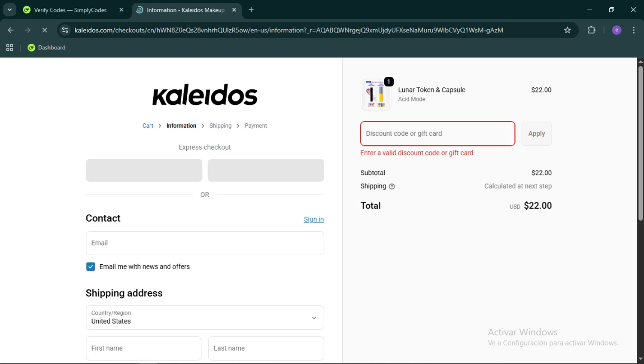Click 'Calculated at next step' text
This screenshot has height=364, width=644.
(x=518, y=186)
